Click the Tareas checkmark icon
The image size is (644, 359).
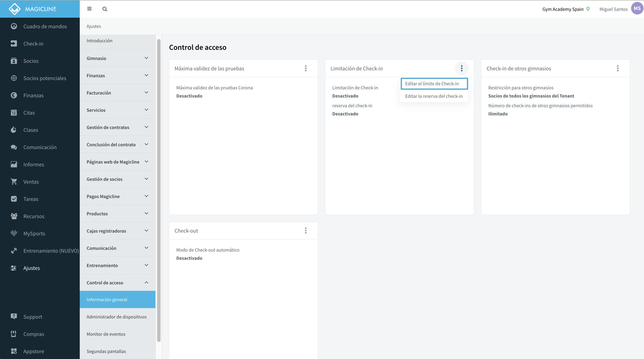pos(14,199)
